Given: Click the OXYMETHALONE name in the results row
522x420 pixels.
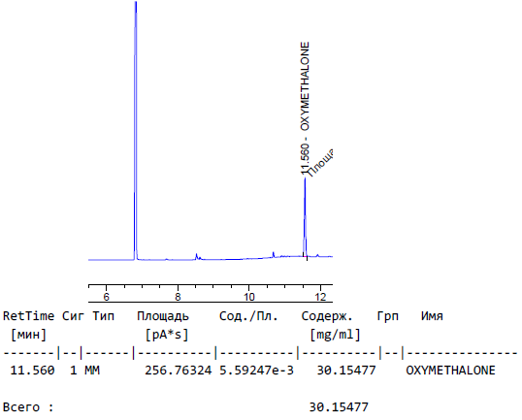Looking at the screenshot, I should pos(450,371).
